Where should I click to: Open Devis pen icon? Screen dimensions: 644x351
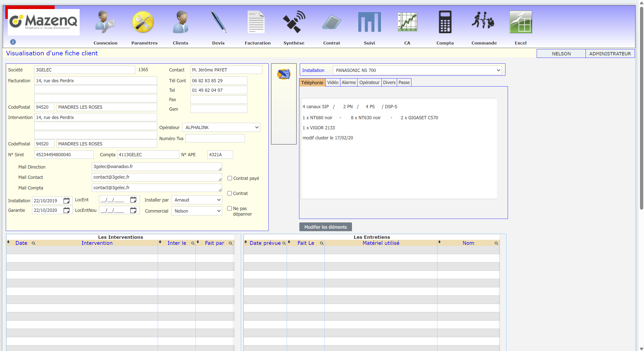click(x=218, y=22)
